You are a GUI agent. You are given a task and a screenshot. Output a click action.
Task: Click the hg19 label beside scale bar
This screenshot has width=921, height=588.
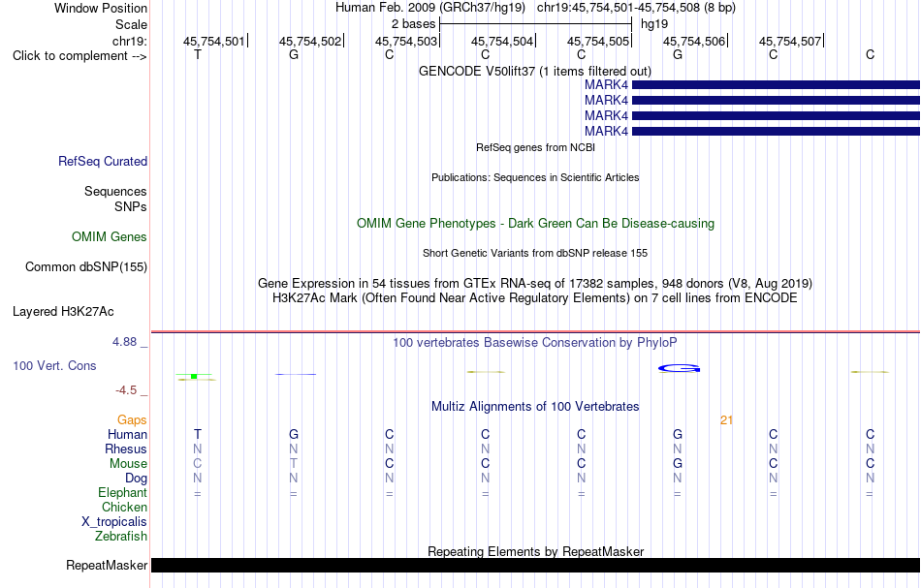click(654, 24)
